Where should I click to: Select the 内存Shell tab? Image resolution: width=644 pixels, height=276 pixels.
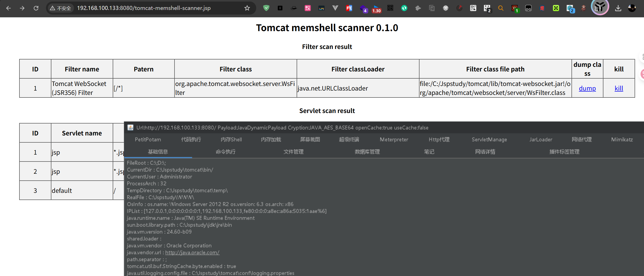[x=231, y=140]
